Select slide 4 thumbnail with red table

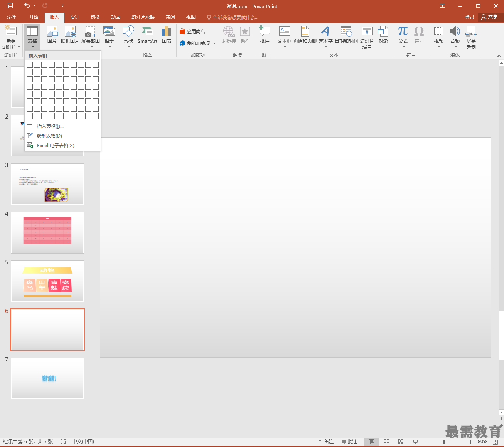point(47,232)
